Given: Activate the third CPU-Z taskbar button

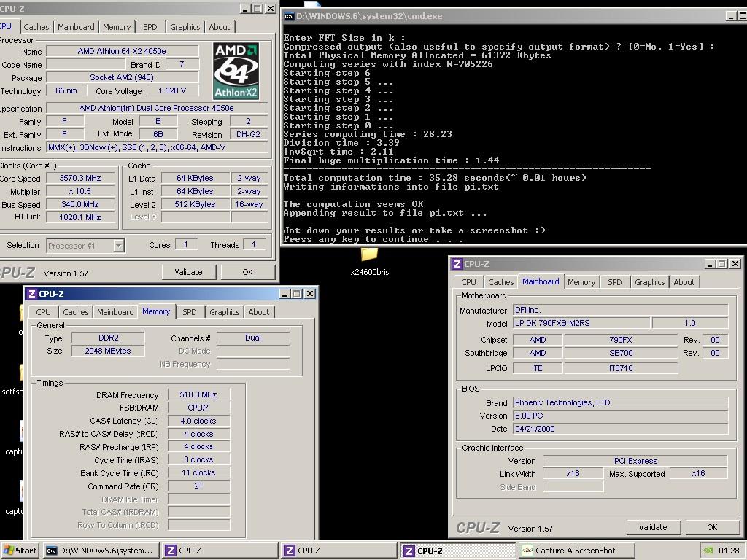Looking at the screenshot, I should point(458,551).
